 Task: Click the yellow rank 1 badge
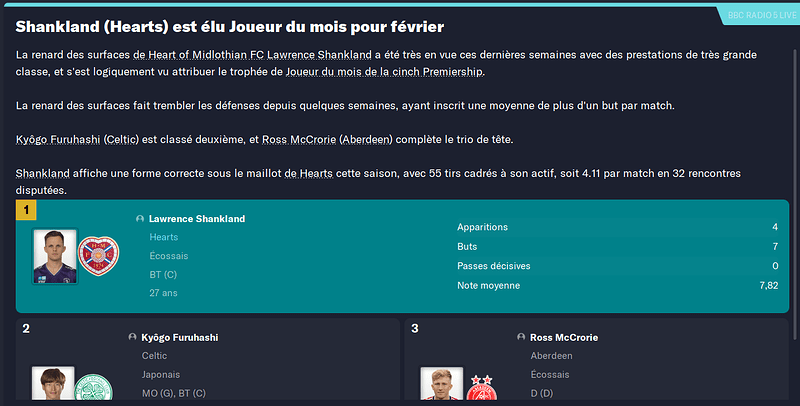point(26,210)
